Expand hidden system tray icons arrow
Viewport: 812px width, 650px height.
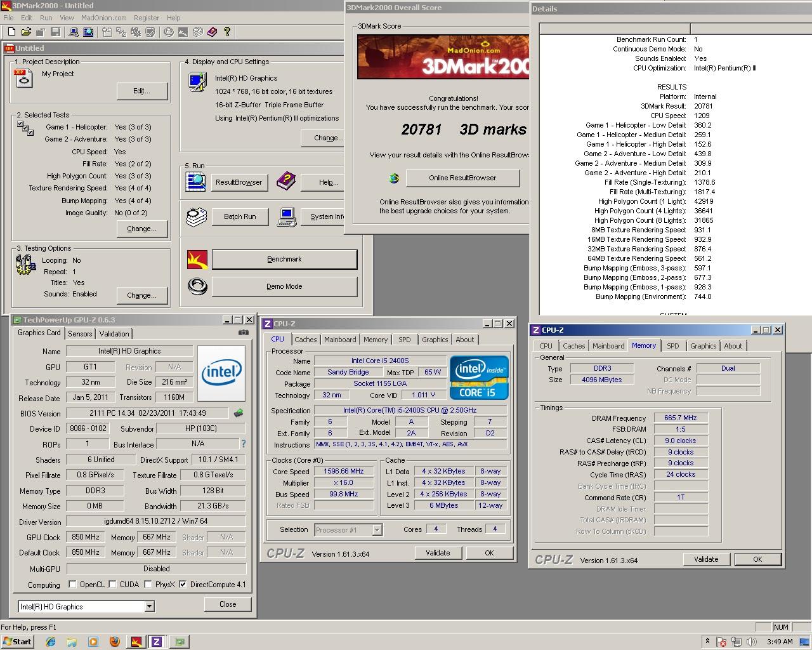tap(707, 642)
